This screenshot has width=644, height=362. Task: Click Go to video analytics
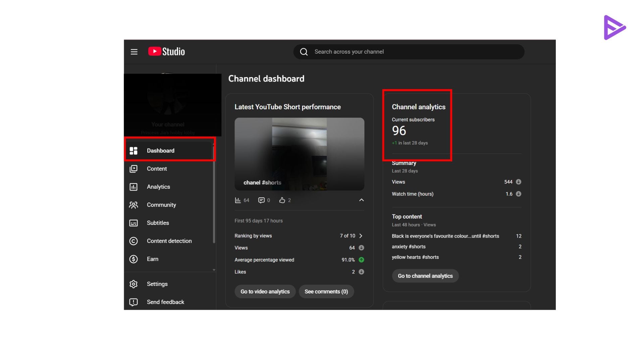point(265,291)
